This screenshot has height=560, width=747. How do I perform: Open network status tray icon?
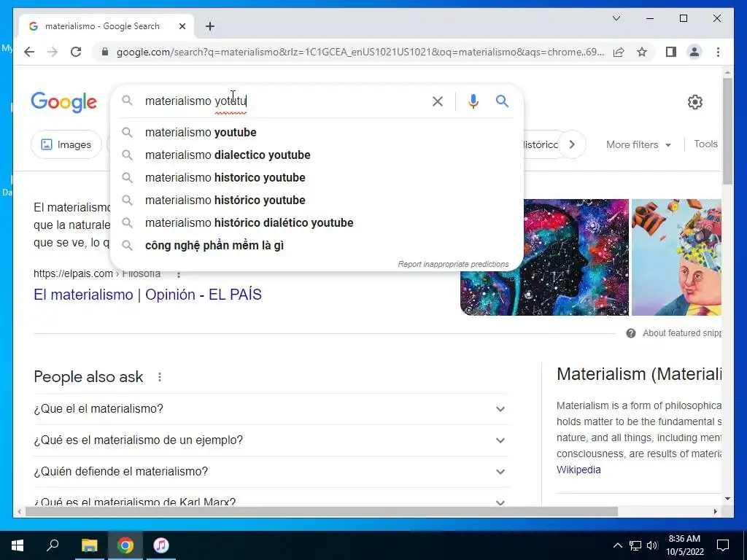click(x=635, y=545)
